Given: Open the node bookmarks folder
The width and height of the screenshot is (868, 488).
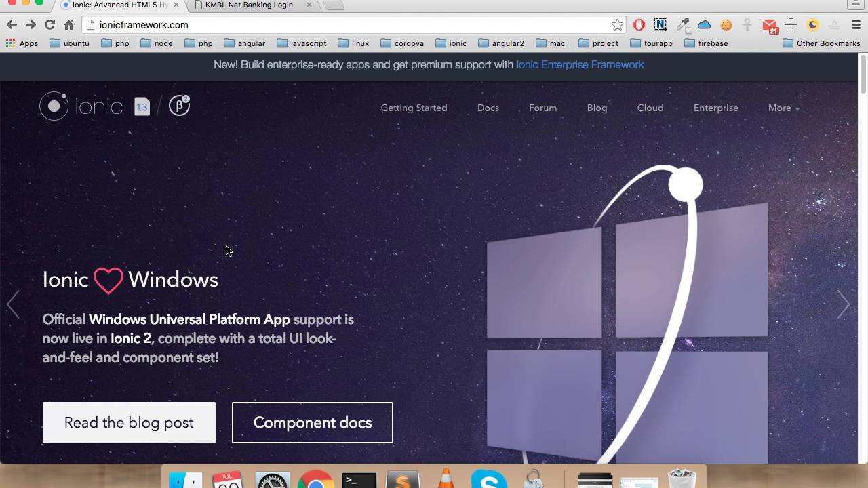Looking at the screenshot, I should point(156,43).
